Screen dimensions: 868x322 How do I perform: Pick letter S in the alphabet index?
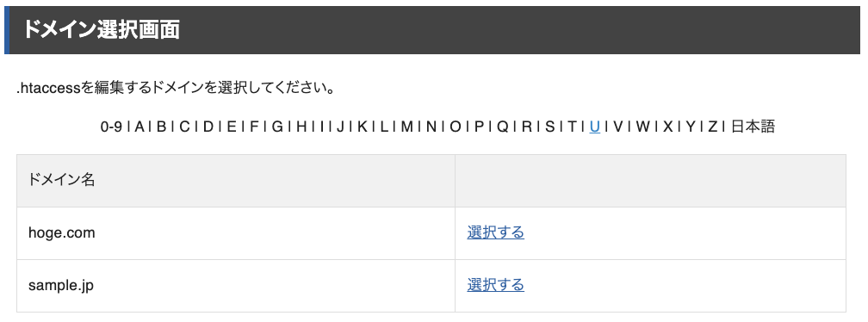(549, 127)
